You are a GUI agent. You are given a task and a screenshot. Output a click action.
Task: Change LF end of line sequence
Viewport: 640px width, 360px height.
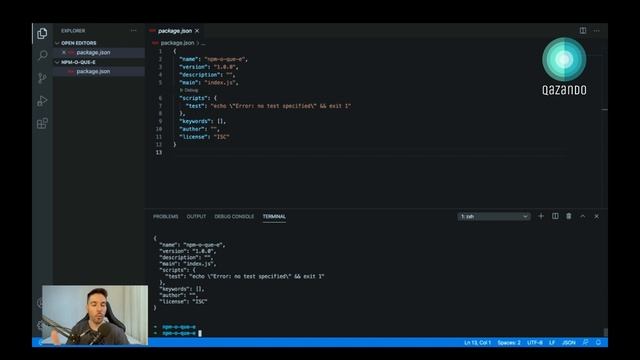pos(552,343)
